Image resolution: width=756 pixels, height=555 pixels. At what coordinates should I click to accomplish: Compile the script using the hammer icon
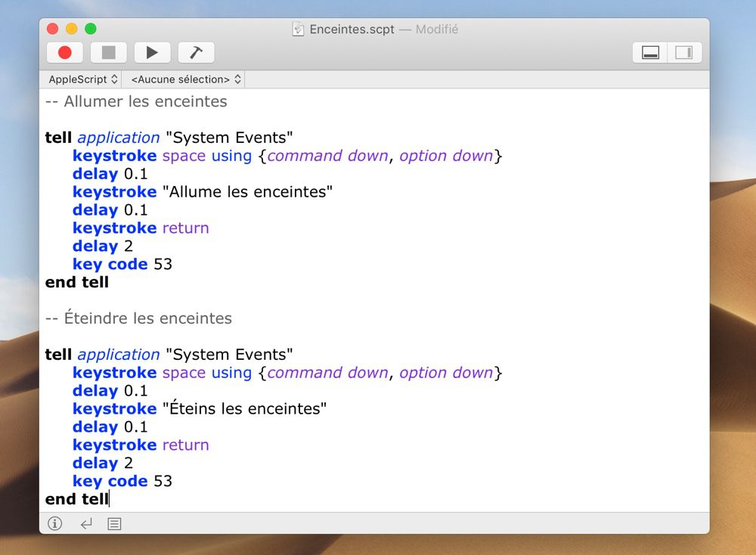(197, 53)
